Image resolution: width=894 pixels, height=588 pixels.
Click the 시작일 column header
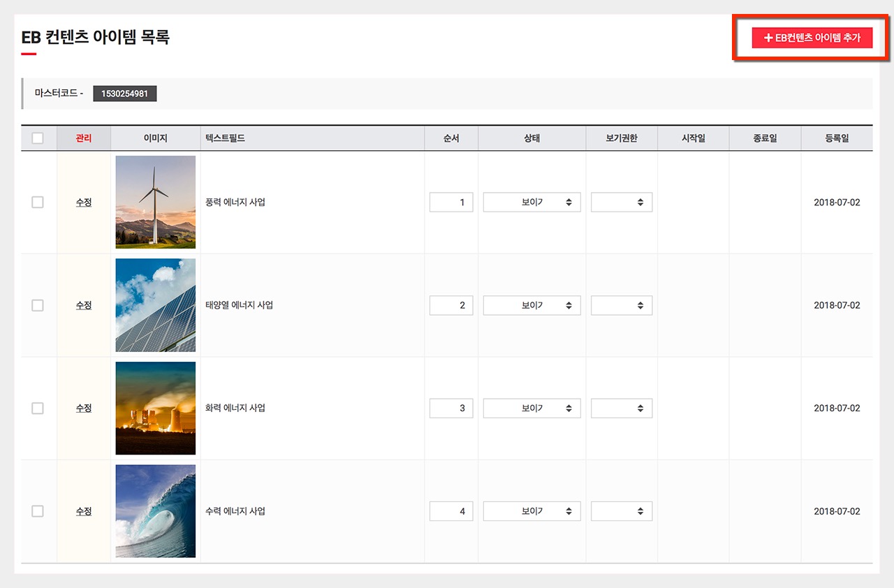coord(694,138)
